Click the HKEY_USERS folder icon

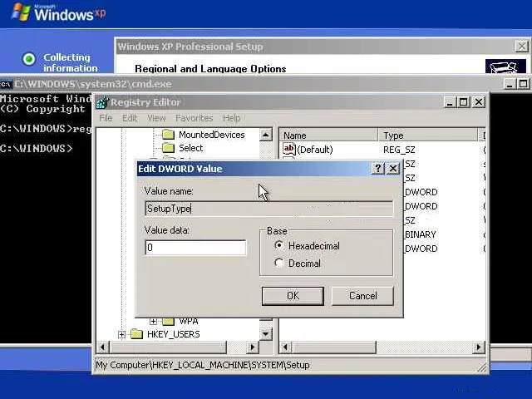(136, 334)
